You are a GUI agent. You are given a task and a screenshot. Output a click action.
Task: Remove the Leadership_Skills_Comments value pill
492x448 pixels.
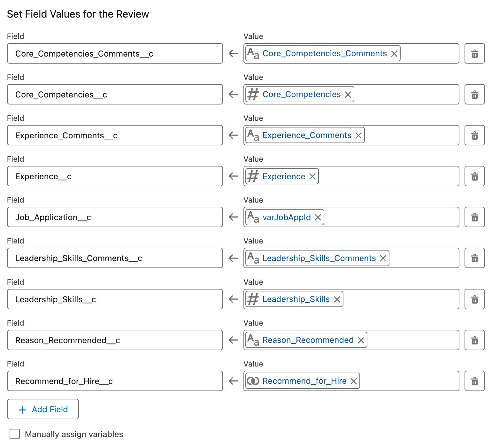tap(383, 258)
